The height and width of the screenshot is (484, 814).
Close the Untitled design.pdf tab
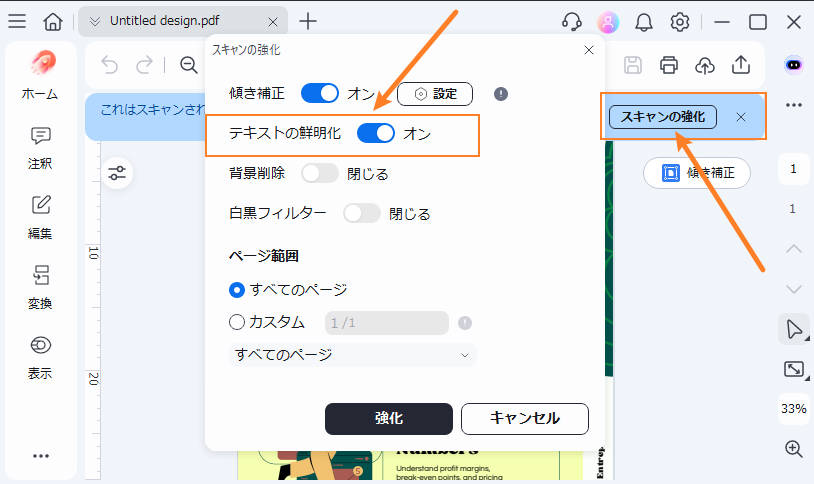(x=273, y=22)
